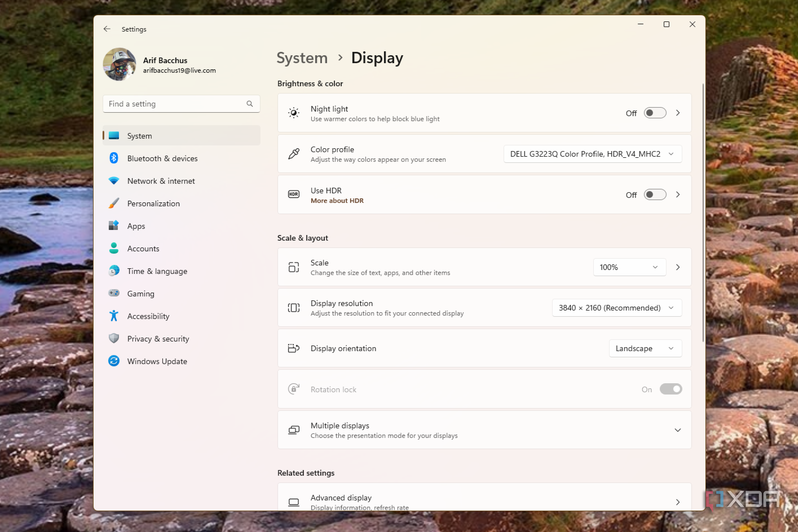Expand the Multiple displays section
Image resolution: width=798 pixels, height=532 pixels.
tap(677, 429)
